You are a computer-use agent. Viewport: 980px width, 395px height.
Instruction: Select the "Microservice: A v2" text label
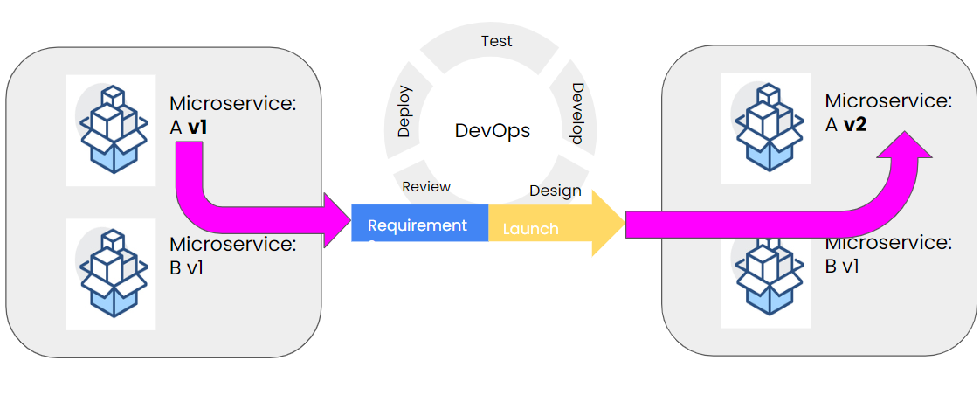coord(887,113)
